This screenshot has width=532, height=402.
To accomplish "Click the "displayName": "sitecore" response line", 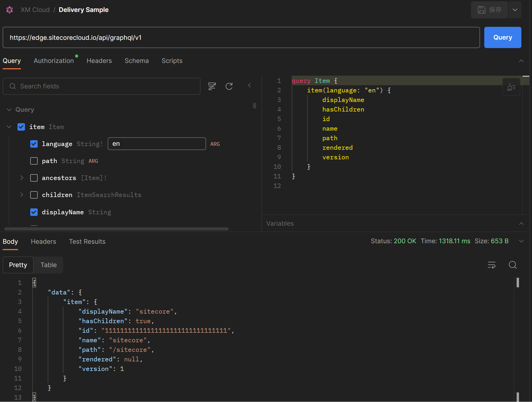I will 128,311.
